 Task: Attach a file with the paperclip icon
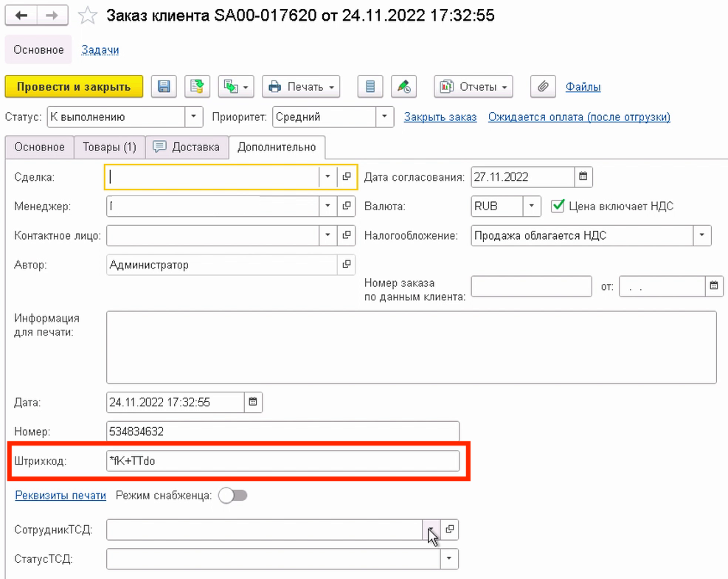point(543,86)
